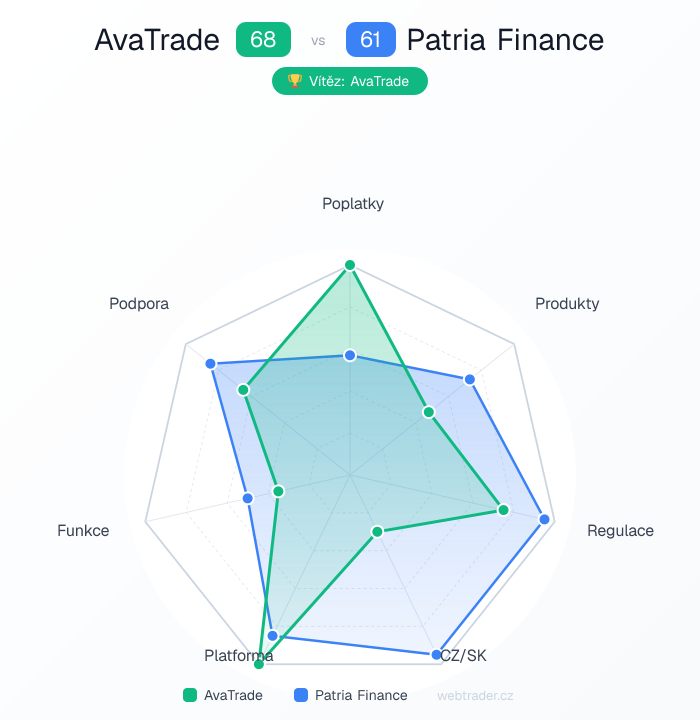Click Patria Finance's blue CZ/SK data point
Screen dimensions: 700x720
437,655
